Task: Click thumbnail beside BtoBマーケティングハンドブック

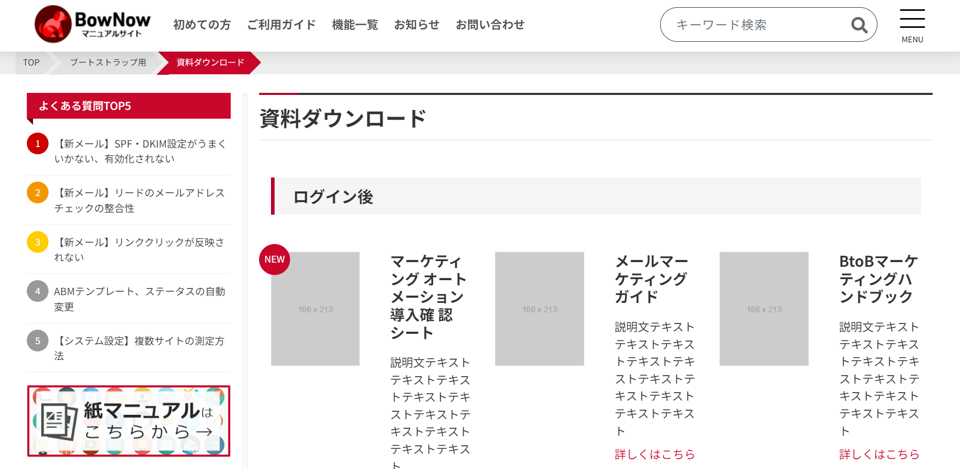Action: 763,309
